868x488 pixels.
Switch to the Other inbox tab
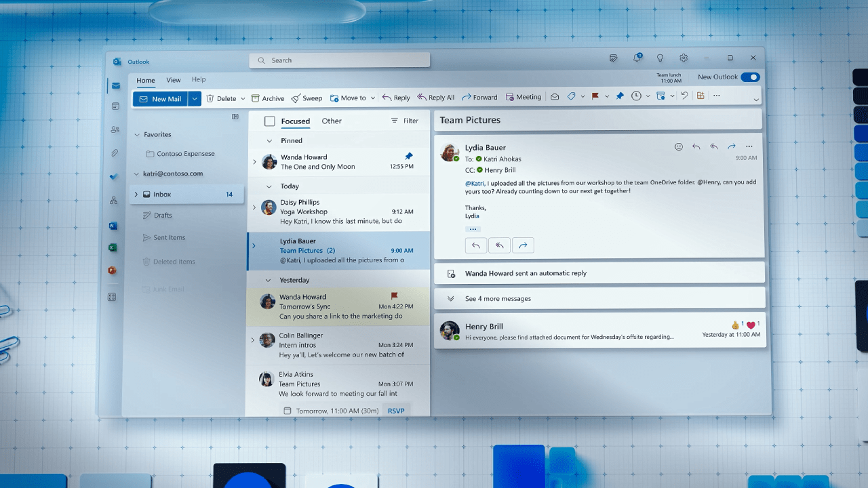[331, 121]
